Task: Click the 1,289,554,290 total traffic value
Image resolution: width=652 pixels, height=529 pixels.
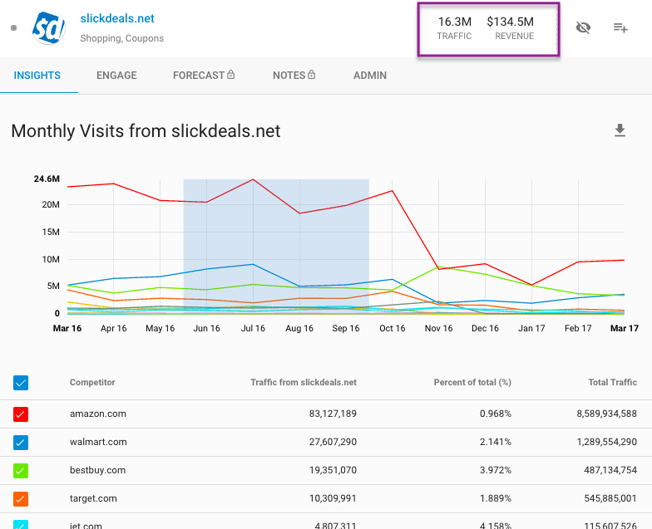Action: (x=607, y=442)
